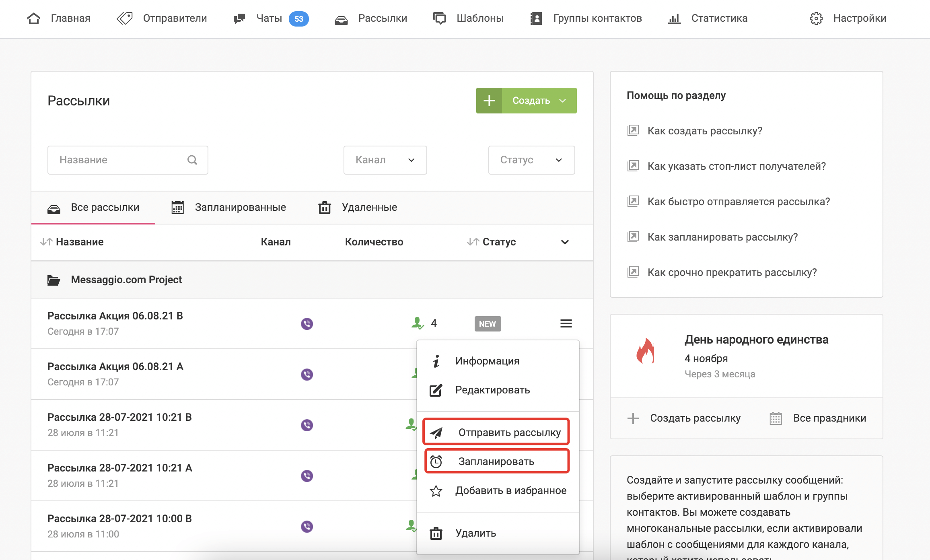Expand the table header chevron

tap(565, 242)
